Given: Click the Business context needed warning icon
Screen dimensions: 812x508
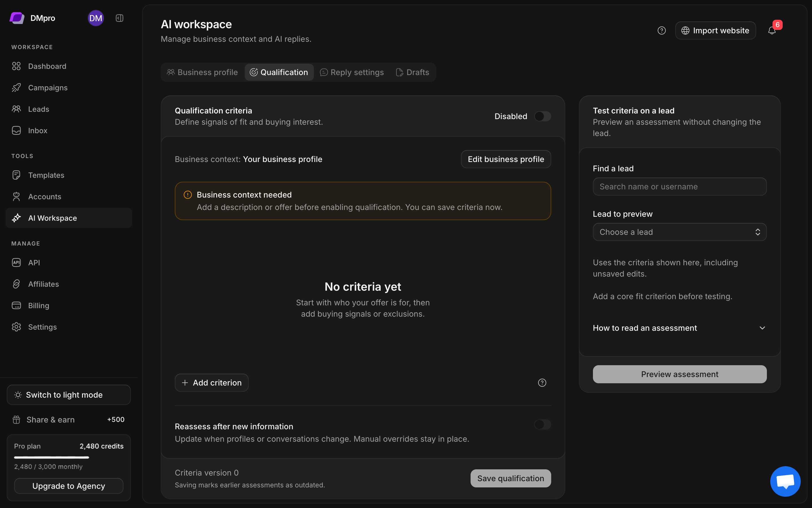Looking at the screenshot, I should point(187,195).
